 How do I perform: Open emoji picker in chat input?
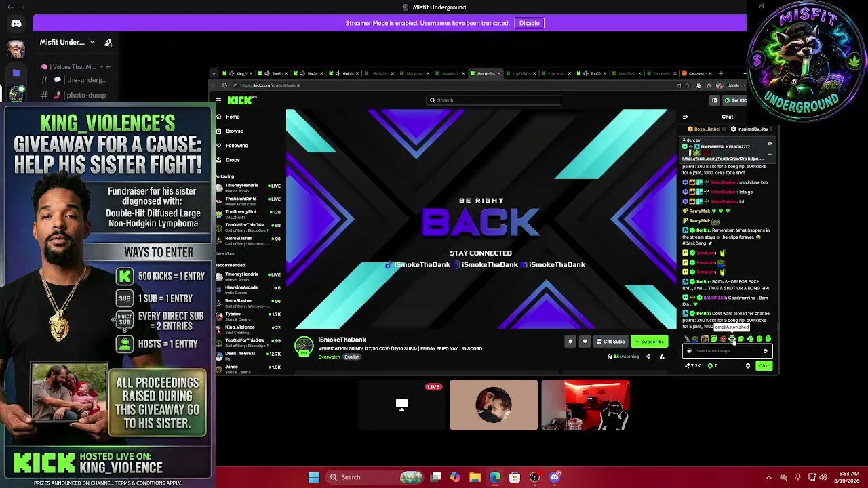(766, 351)
